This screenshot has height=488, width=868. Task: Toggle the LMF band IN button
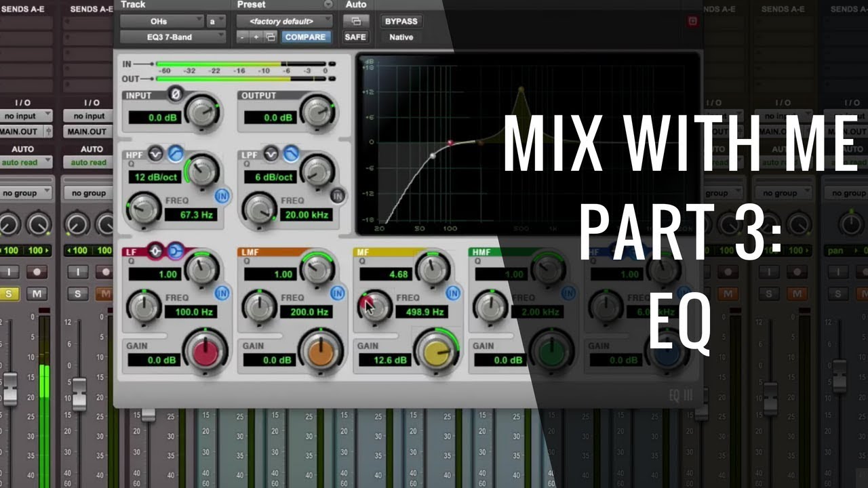(338, 293)
